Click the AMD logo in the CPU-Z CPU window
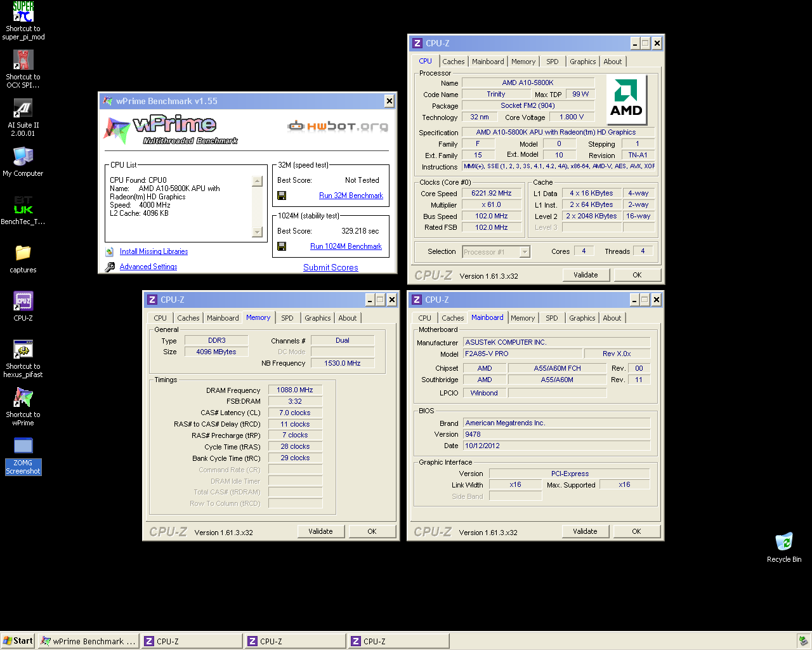 click(626, 99)
